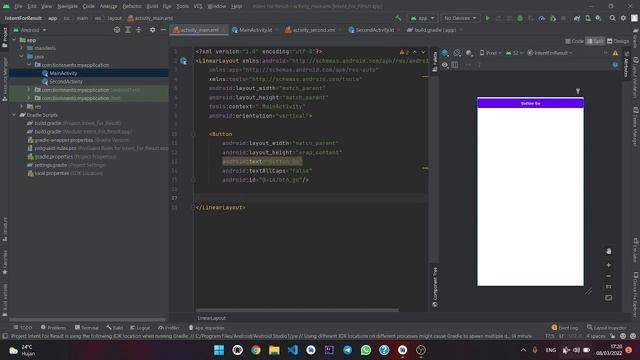Screen dimensions: 640x360
Task: Toggle the Project tool window side tab
Action: tap(5, 37)
